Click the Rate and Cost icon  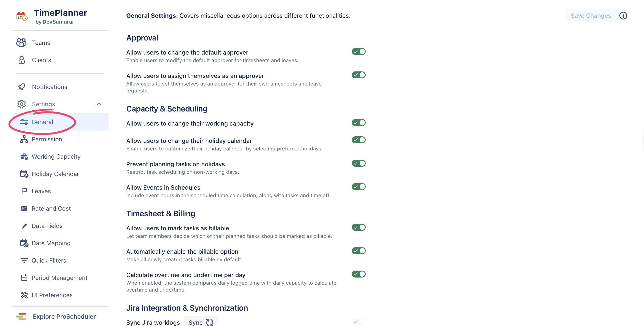coord(24,209)
